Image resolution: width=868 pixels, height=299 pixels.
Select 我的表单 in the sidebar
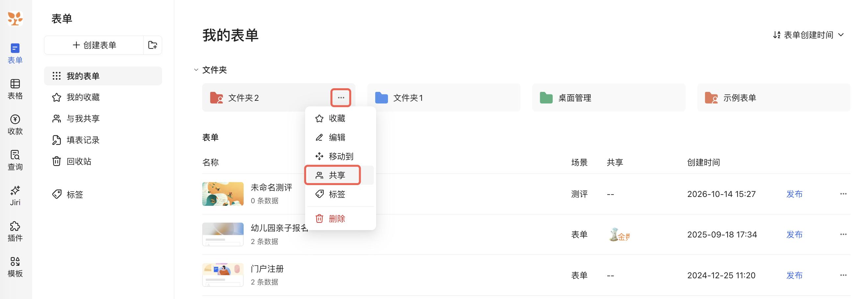(x=103, y=76)
